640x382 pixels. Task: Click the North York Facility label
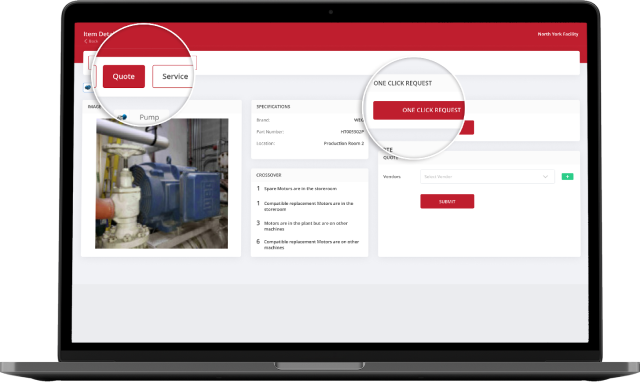(x=558, y=34)
